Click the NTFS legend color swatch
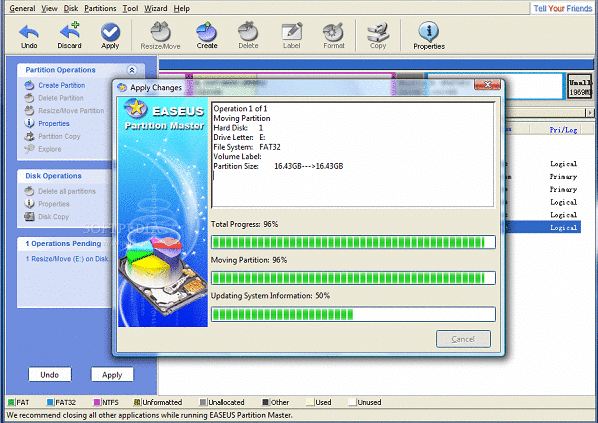Screen dimensions: 598x423 point(97,402)
